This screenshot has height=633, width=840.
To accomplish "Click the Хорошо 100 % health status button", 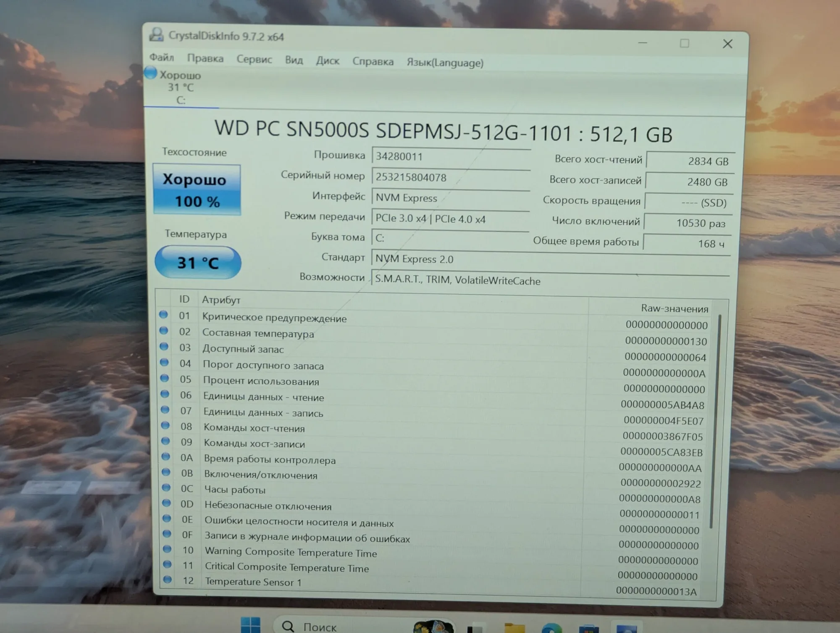I will click(197, 190).
